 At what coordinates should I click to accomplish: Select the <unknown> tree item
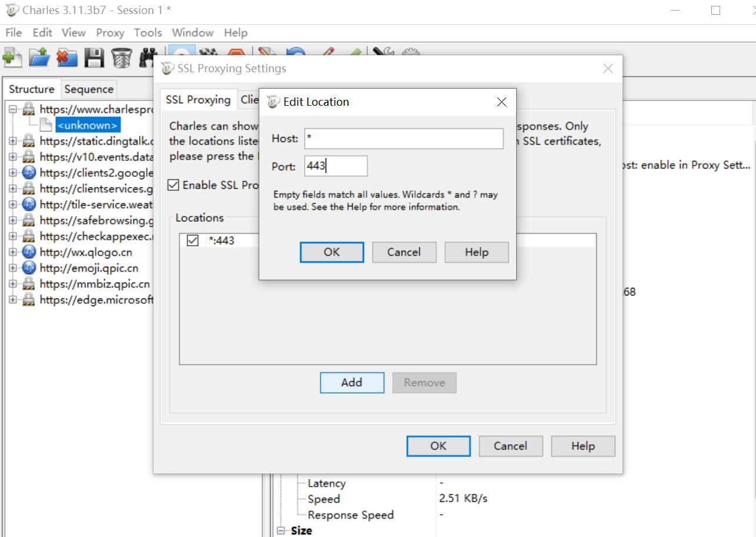point(88,125)
